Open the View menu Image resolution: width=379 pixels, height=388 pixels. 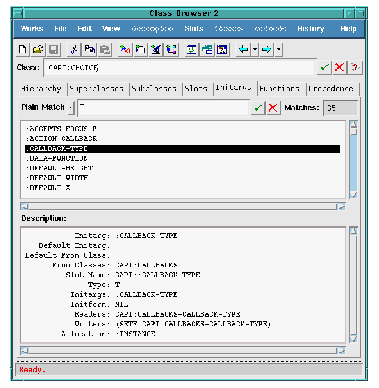click(111, 29)
